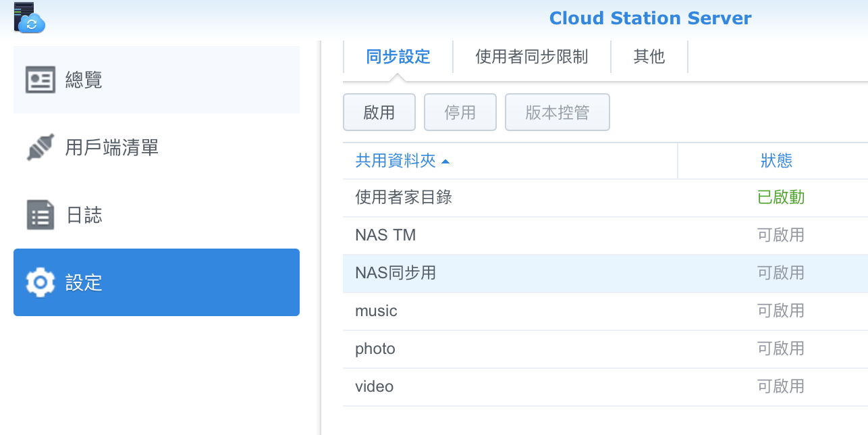This screenshot has height=435, width=868.
Task: Open the 使用者同步限制 tab
Action: (531, 57)
